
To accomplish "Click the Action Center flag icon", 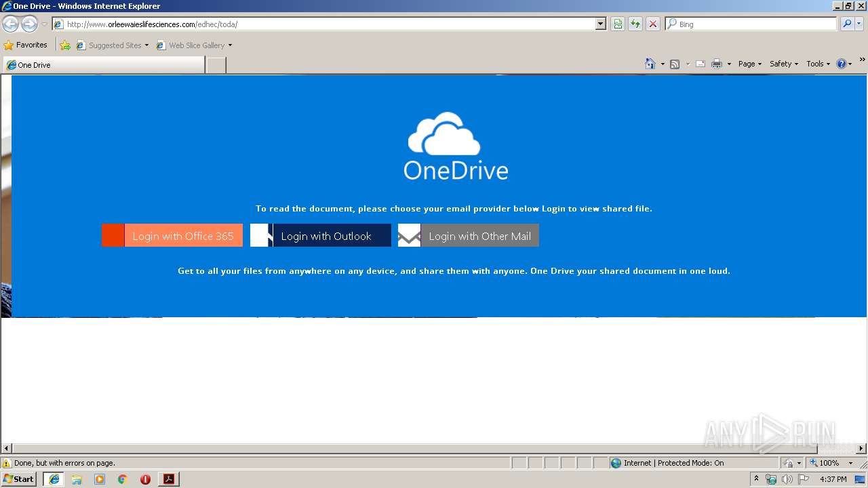I will point(804,479).
